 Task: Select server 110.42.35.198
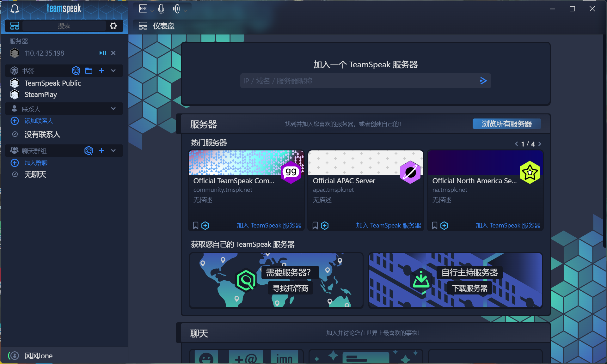[44, 53]
